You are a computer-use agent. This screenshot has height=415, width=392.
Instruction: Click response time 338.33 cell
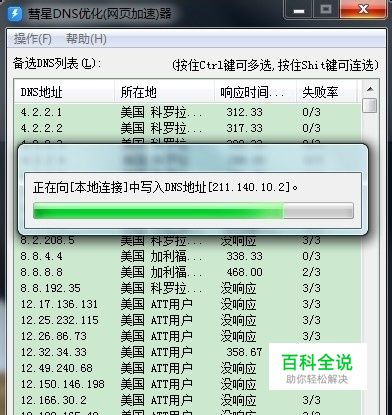coord(244,256)
